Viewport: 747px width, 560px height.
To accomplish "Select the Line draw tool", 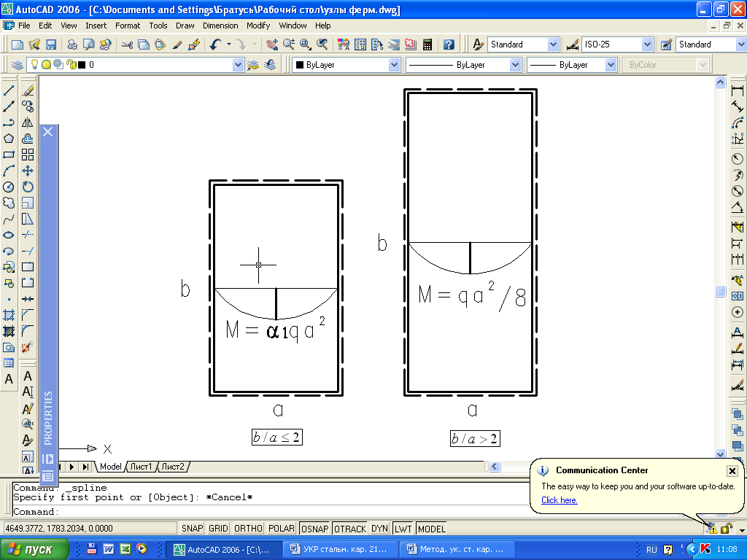I will pos(9,90).
